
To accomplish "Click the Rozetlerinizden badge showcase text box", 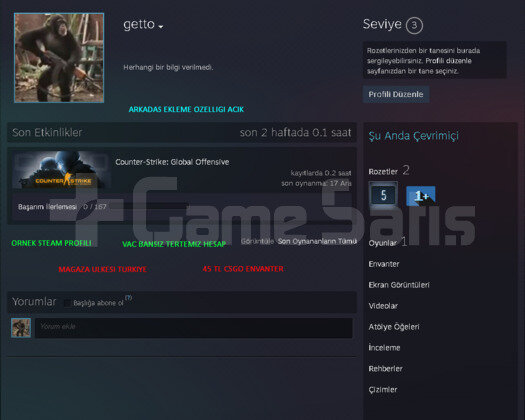I will click(x=435, y=60).
